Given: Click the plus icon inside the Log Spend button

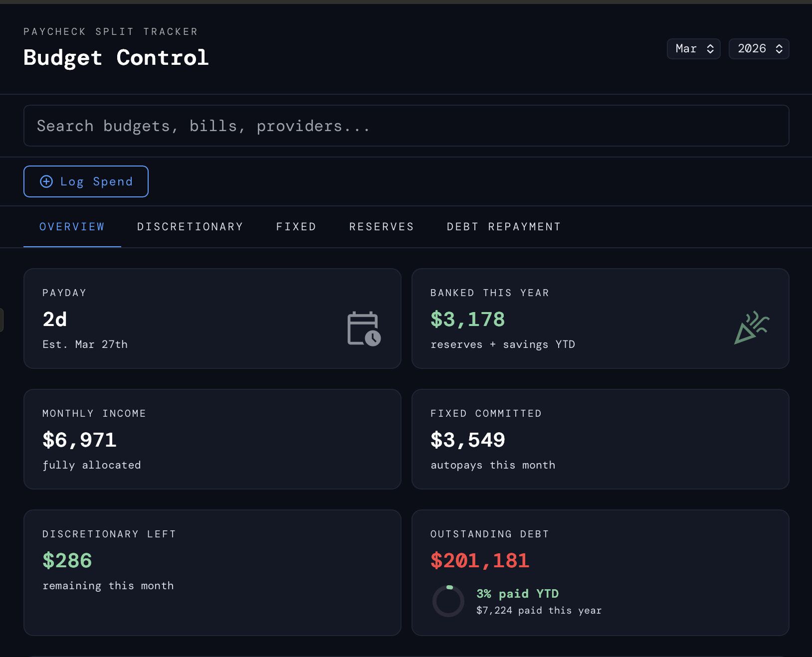Looking at the screenshot, I should click(x=46, y=181).
